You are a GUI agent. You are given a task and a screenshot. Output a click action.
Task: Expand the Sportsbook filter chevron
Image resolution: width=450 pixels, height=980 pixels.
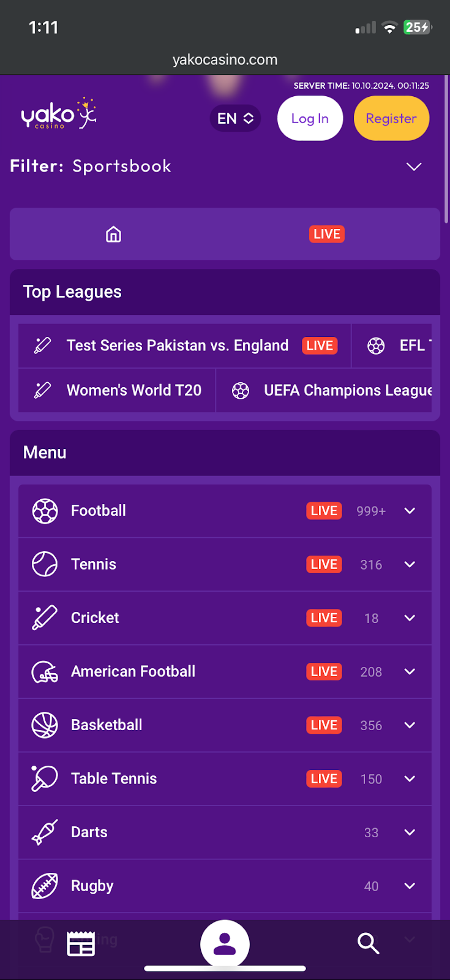pos(414,167)
